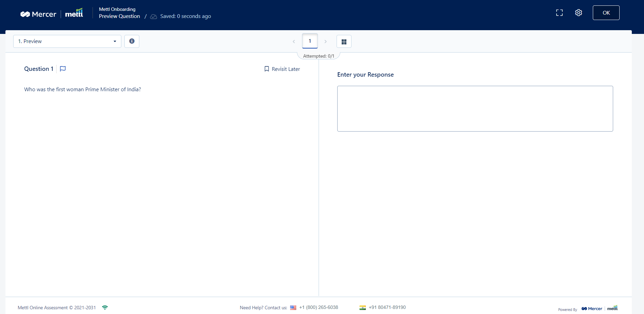Go to the previous question chevron
The height and width of the screenshot is (314, 644).
click(x=294, y=42)
